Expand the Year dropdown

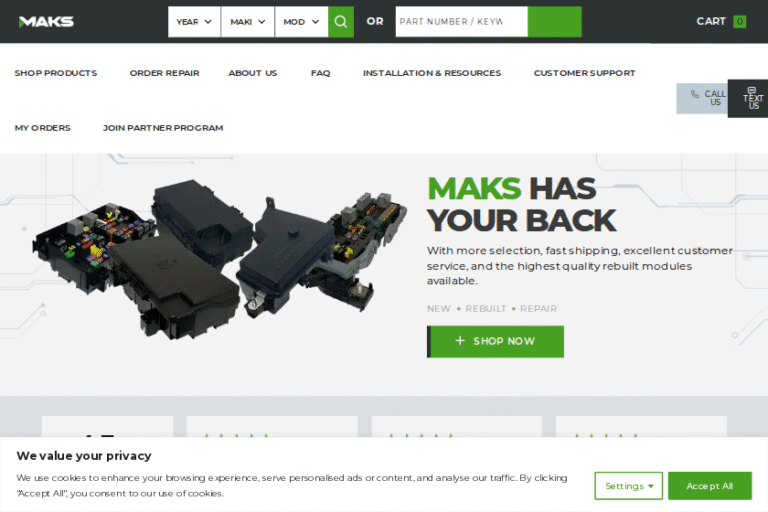pos(194,22)
